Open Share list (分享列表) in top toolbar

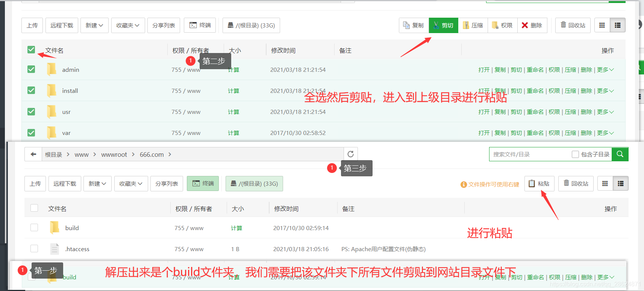coord(164,25)
